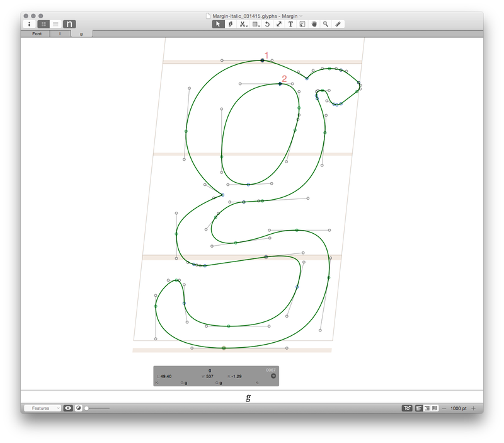Set left-to-right writing direction

click(x=419, y=408)
